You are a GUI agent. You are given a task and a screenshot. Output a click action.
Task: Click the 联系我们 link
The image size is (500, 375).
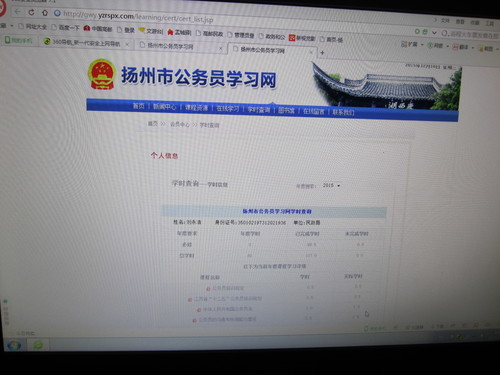point(343,112)
